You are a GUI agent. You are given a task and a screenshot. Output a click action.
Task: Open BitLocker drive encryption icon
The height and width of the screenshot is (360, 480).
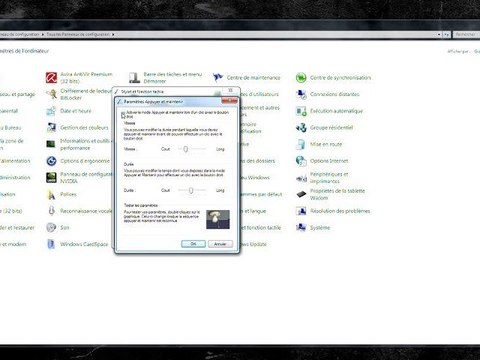click(51, 94)
